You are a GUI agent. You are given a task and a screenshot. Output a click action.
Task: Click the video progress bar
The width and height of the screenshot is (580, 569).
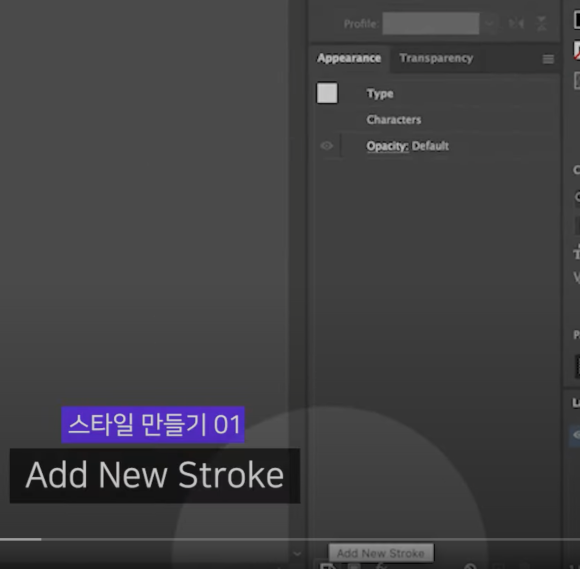pos(290,539)
